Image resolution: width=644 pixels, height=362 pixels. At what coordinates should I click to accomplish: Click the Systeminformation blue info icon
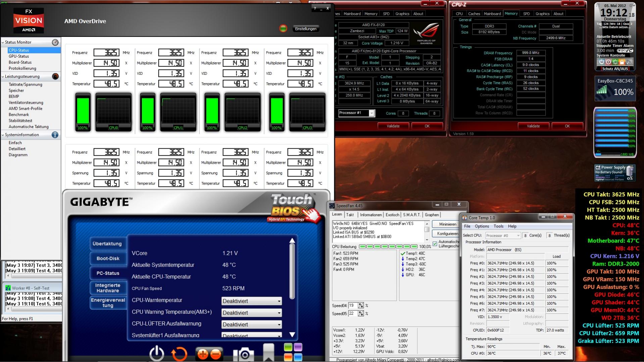[55, 135]
